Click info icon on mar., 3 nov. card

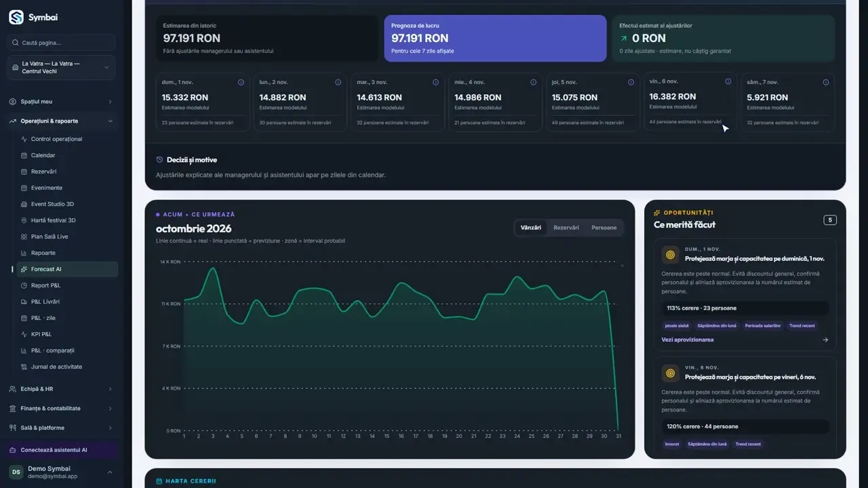coord(435,82)
